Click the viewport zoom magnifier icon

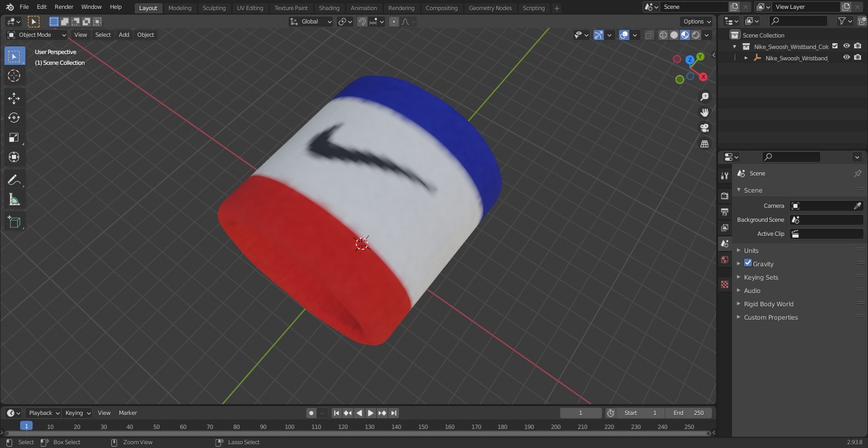point(704,97)
